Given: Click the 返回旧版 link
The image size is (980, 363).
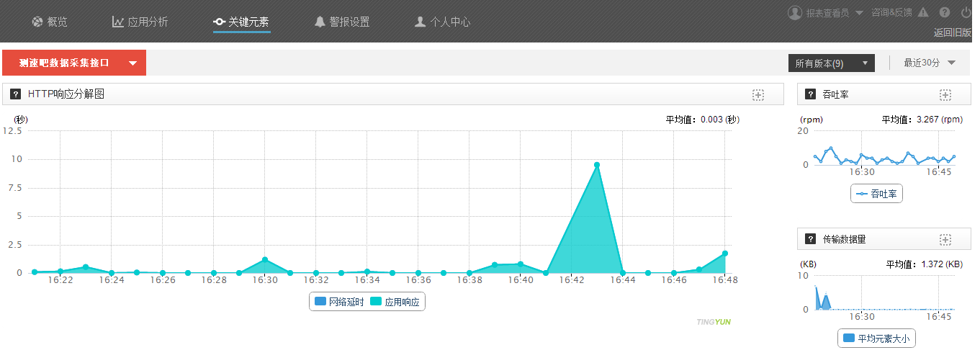Looking at the screenshot, I should point(952,32).
